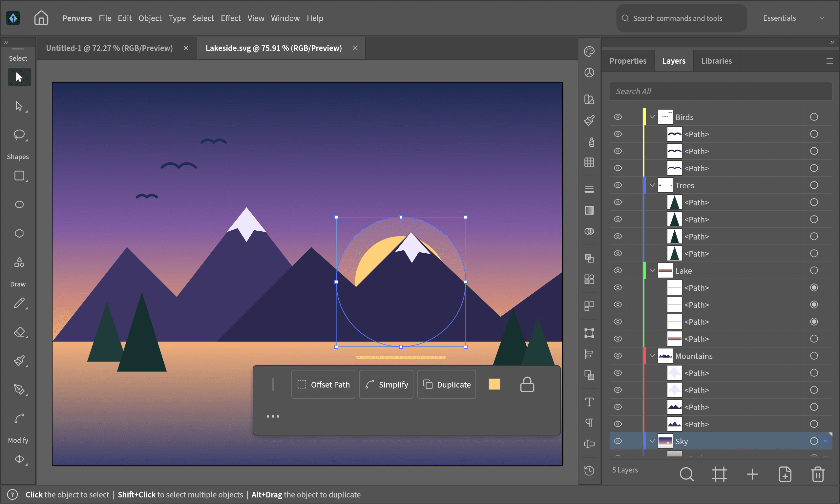Open the Effect menu
The height and width of the screenshot is (504, 840).
pyautogui.click(x=231, y=18)
